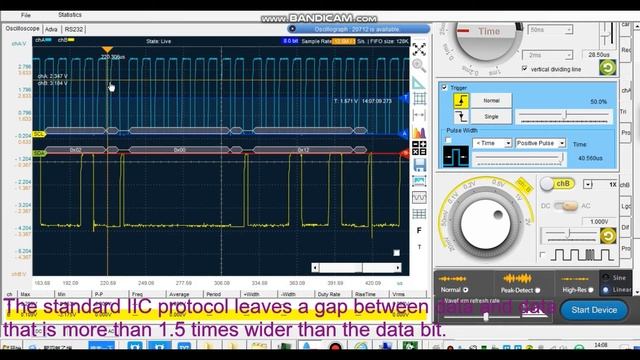Image resolution: width=640 pixels, height=360 pixels.
Task: Select High-Res acquisition mode radio
Action: [591, 290]
